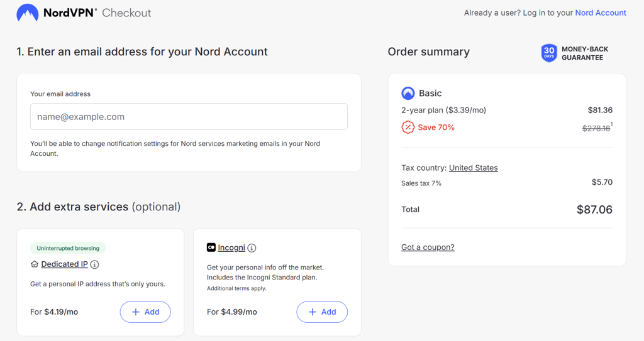Click the $87.06 total amount
The height and width of the screenshot is (341, 644).
[x=594, y=209]
